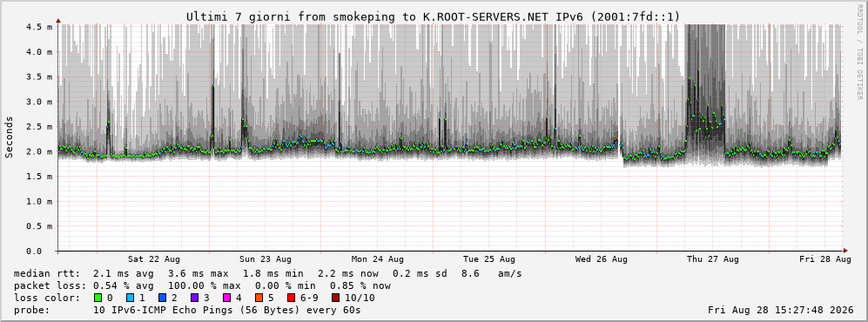This screenshot has height=322, width=868.
Task: Click the dark red 10/10 loss swatch
Action: 337,298
